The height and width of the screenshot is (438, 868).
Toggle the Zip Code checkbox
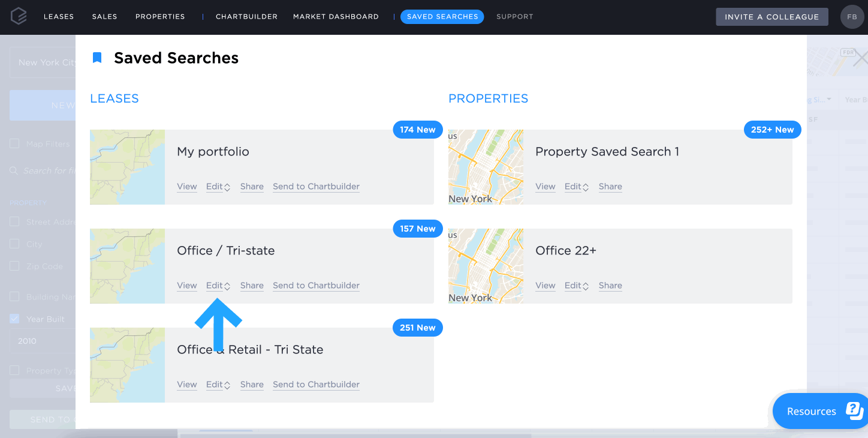(x=14, y=266)
